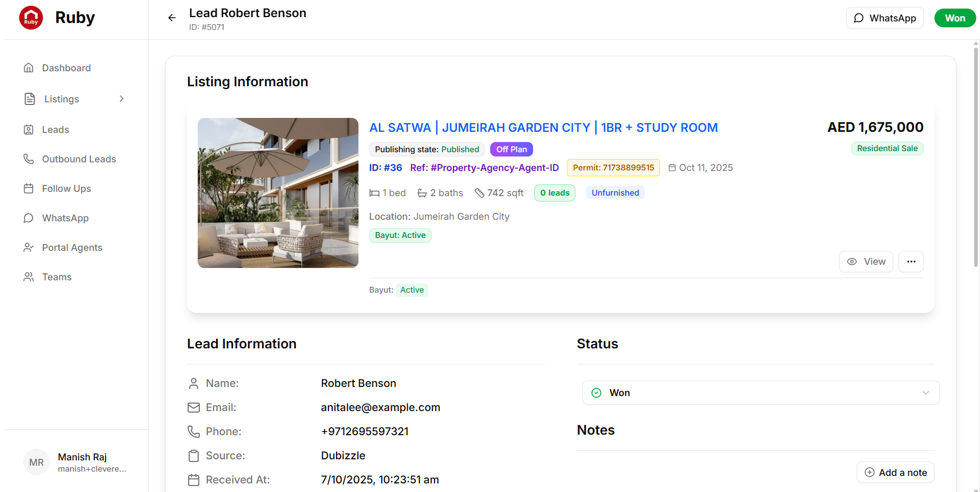Click the Leads icon in sidebar

(x=29, y=130)
